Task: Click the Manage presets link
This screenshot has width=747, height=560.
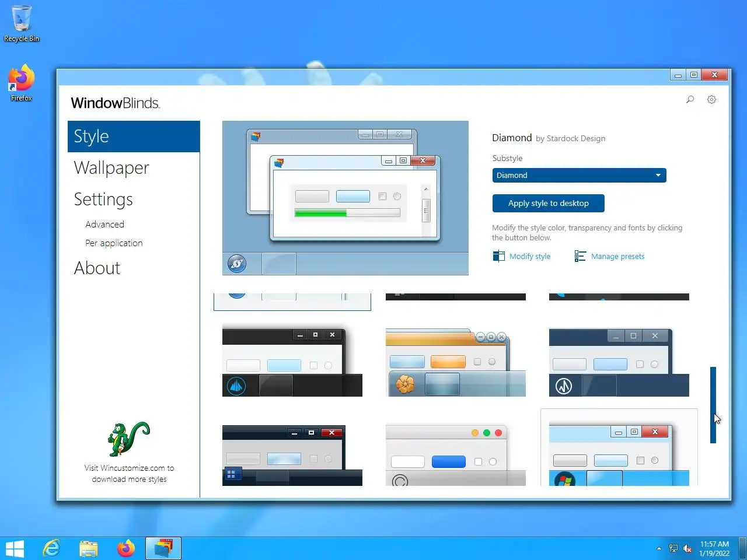Action: point(617,256)
